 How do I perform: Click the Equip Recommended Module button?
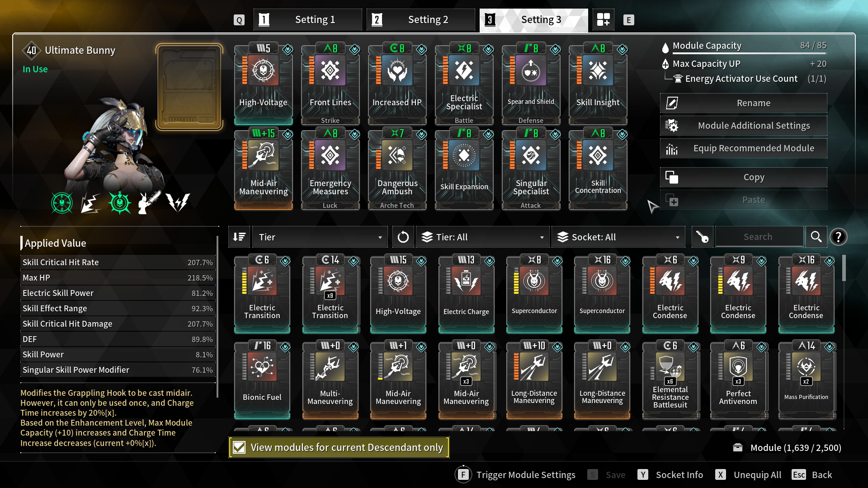tap(744, 148)
